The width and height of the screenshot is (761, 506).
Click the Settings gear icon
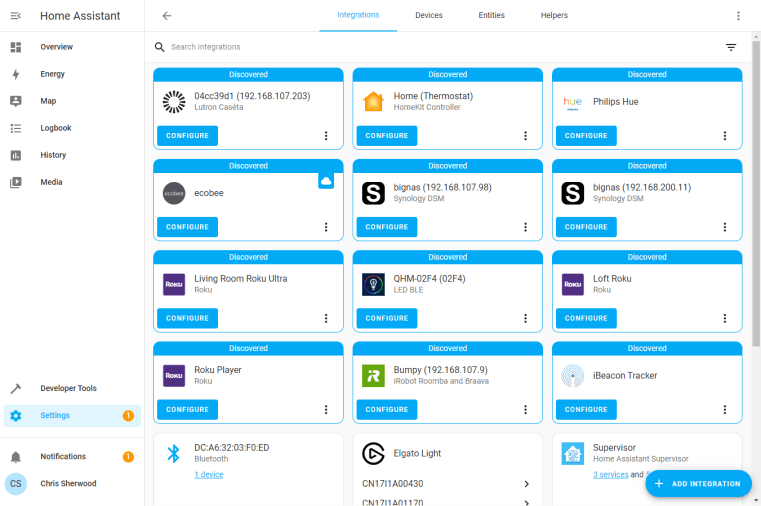tap(16, 416)
